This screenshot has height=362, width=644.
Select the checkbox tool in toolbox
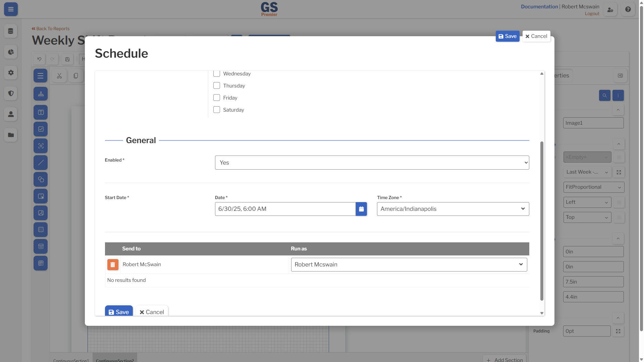click(41, 129)
